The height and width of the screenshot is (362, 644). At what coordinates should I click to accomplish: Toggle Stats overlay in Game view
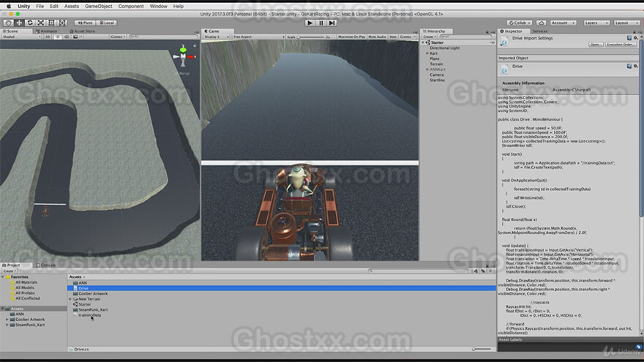393,37
